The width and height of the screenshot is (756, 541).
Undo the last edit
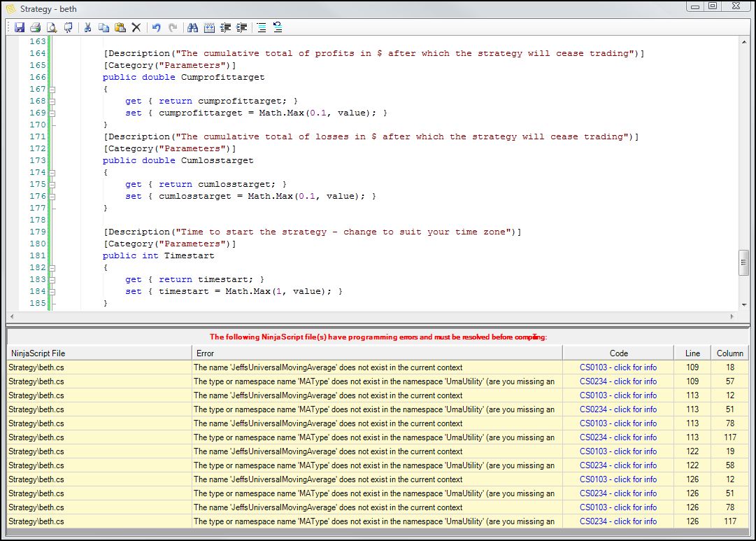[156, 27]
